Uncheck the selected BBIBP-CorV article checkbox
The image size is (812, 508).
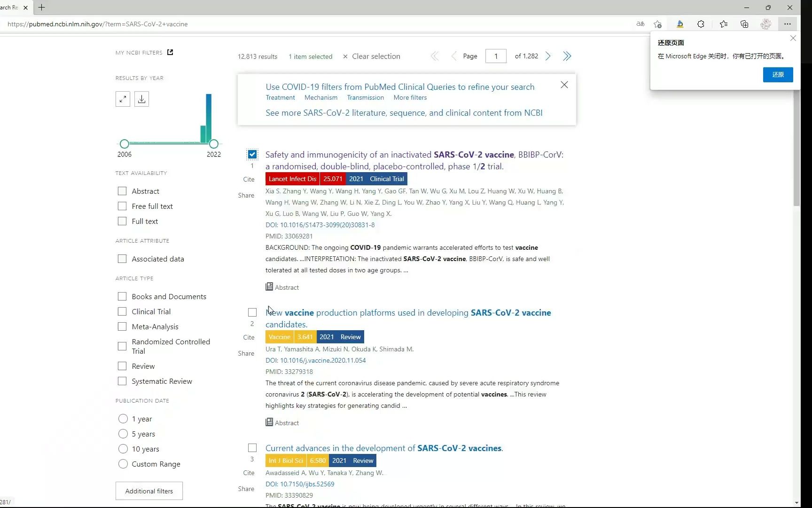tap(252, 154)
